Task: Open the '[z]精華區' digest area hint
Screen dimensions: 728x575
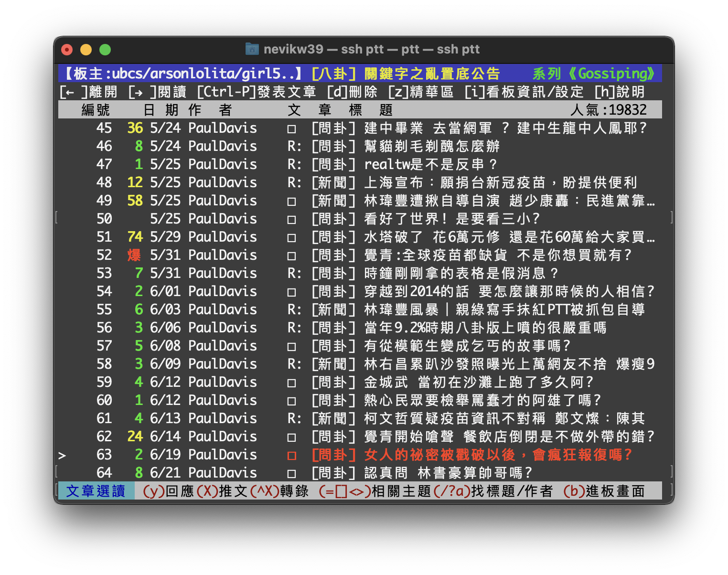Action: click(421, 92)
